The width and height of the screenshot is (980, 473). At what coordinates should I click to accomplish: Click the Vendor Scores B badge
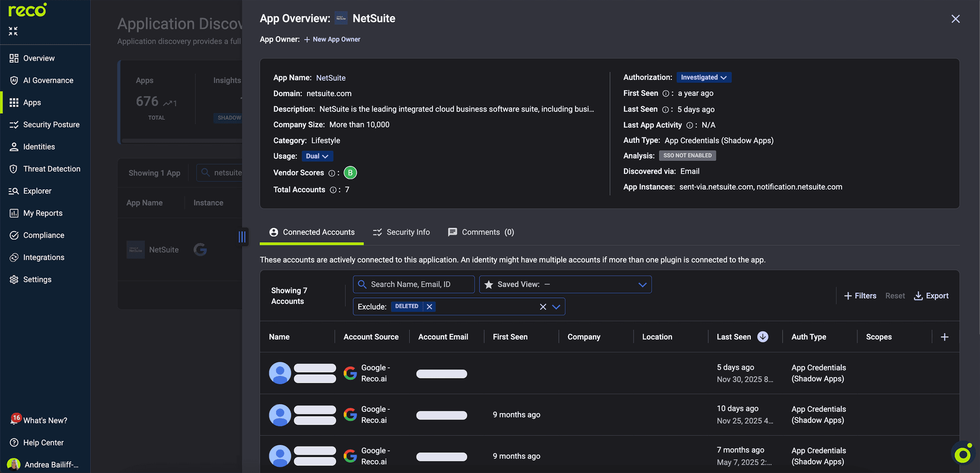click(x=350, y=173)
